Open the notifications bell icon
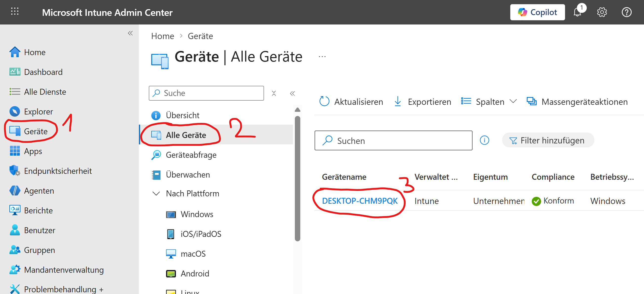The image size is (644, 294). (x=577, y=12)
